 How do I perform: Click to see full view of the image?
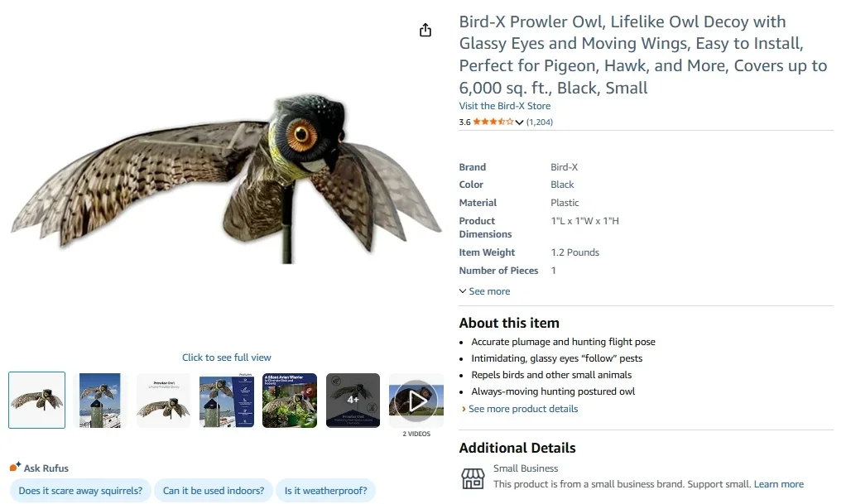click(226, 357)
